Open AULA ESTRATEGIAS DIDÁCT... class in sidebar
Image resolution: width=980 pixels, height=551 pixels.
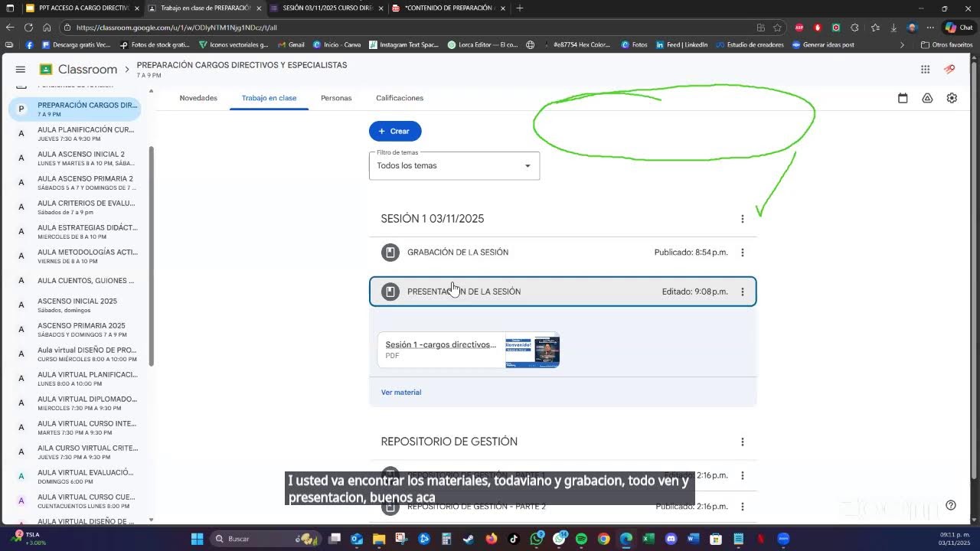[x=75, y=231]
